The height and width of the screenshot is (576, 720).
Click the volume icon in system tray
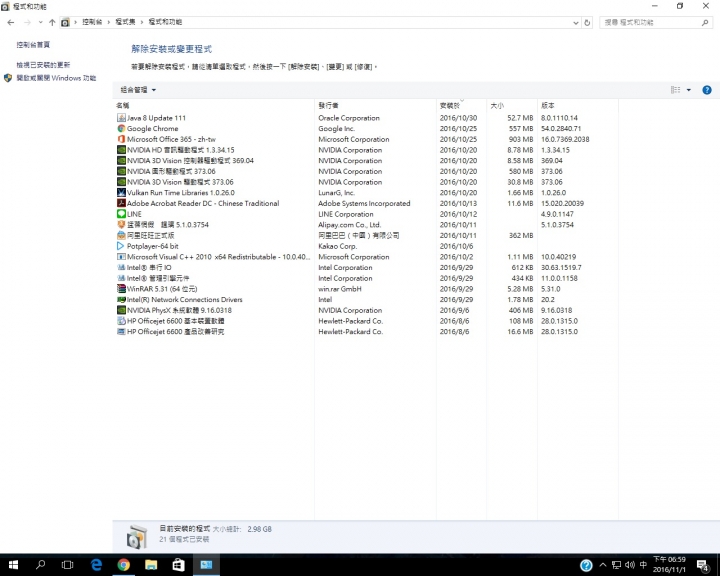point(630,565)
